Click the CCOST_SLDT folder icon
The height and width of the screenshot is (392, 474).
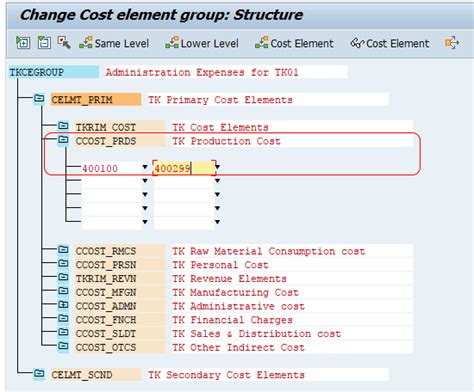pyautogui.click(x=63, y=333)
